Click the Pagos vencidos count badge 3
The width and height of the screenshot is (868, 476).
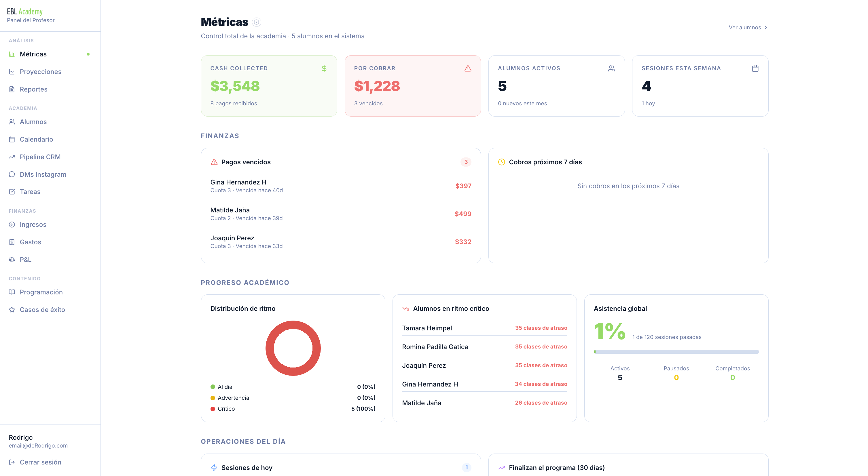[x=466, y=162]
